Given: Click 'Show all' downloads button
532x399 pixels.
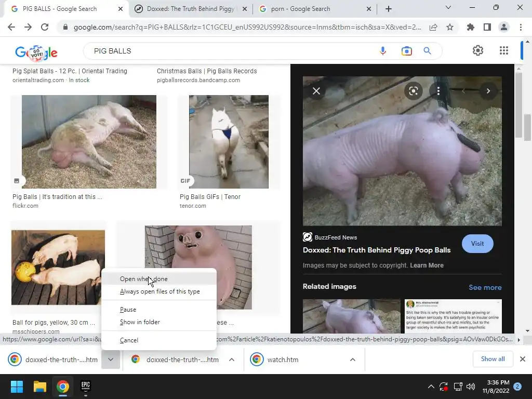Looking at the screenshot, I should [493, 359].
